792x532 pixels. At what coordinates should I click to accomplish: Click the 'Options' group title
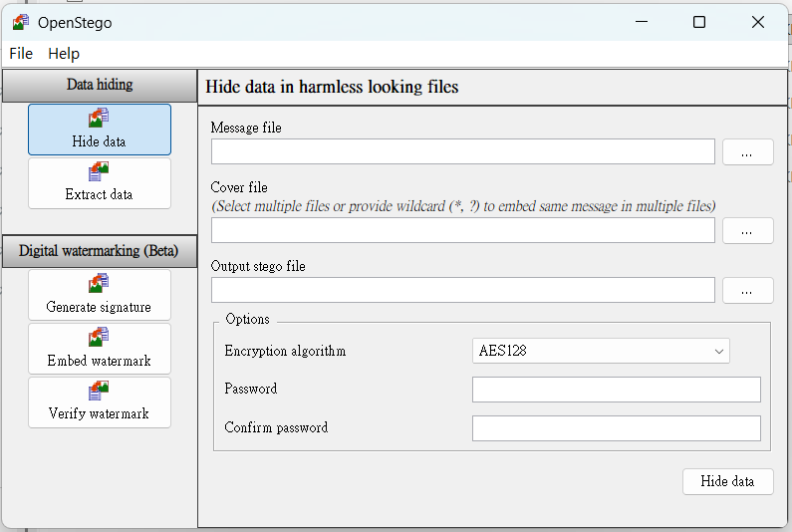pyautogui.click(x=247, y=320)
